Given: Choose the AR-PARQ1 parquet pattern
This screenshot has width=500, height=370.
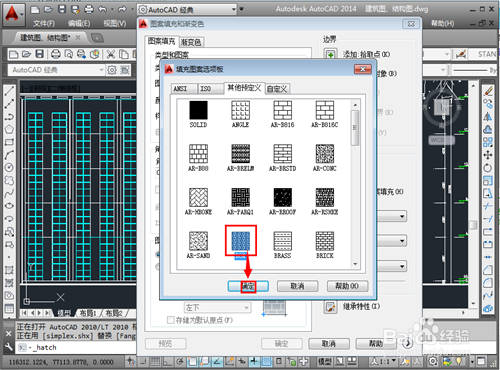Looking at the screenshot, I should pyautogui.click(x=240, y=197).
